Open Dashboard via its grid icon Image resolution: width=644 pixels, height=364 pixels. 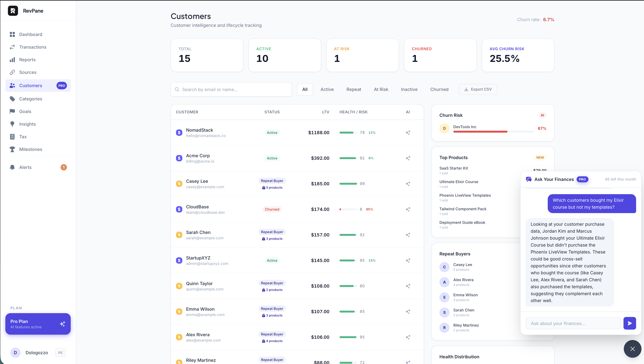12,35
